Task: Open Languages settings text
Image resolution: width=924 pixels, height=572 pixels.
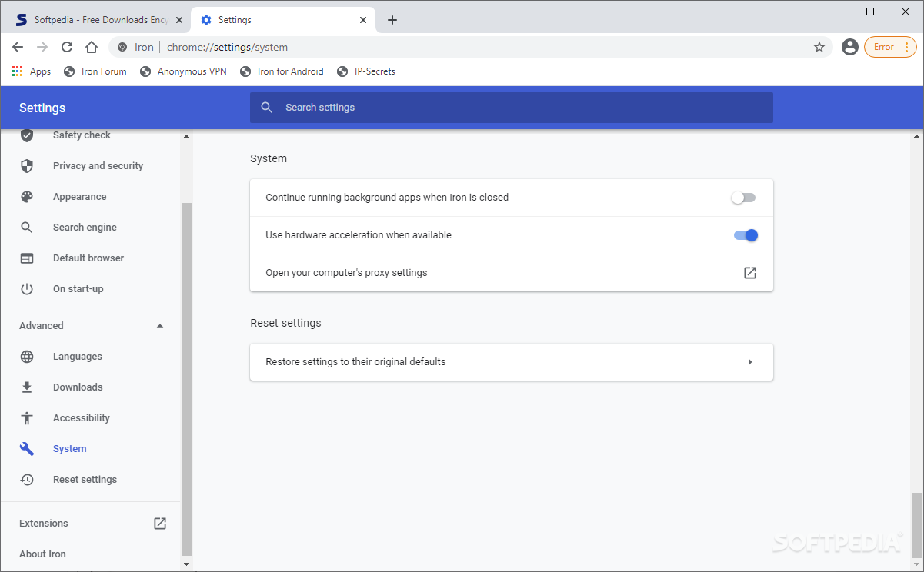Action: (x=77, y=357)
